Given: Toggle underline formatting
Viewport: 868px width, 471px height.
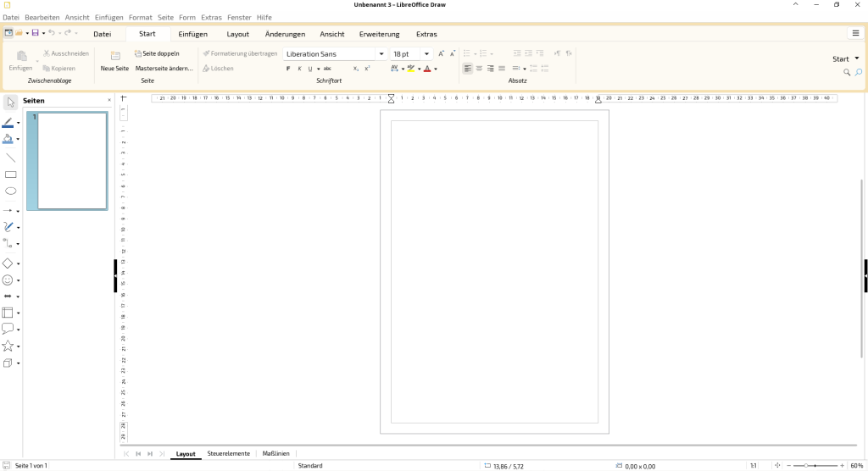Looking at the screenshot, I should (x=310, y=69).
